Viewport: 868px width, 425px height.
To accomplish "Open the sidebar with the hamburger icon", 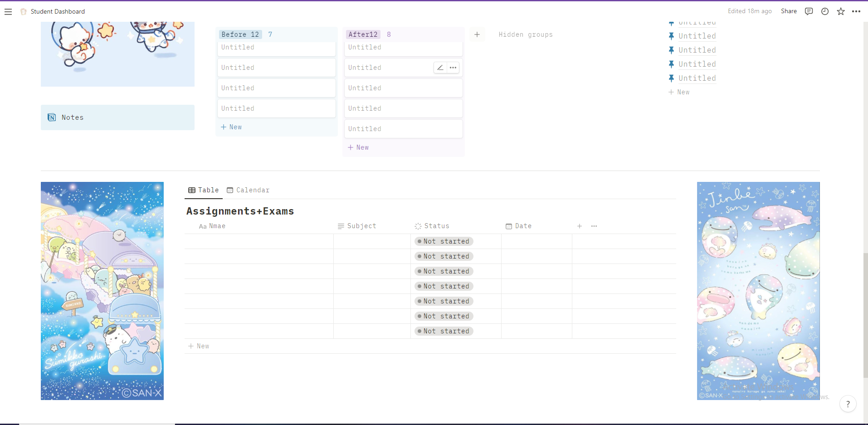I will (8, 11).
